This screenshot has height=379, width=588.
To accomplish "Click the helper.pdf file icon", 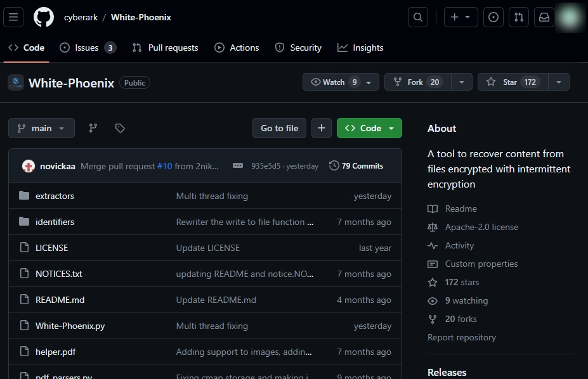I will coord(24,351).
